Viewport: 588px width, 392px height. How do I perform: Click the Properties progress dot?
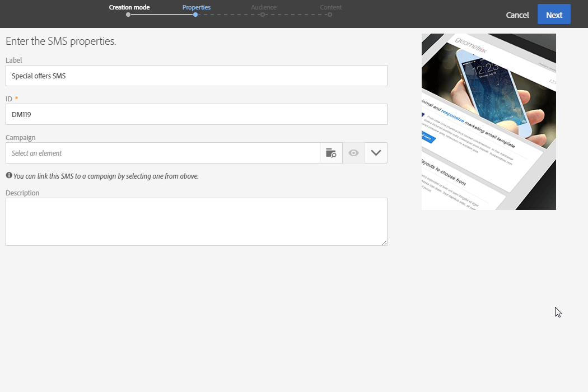195,15
